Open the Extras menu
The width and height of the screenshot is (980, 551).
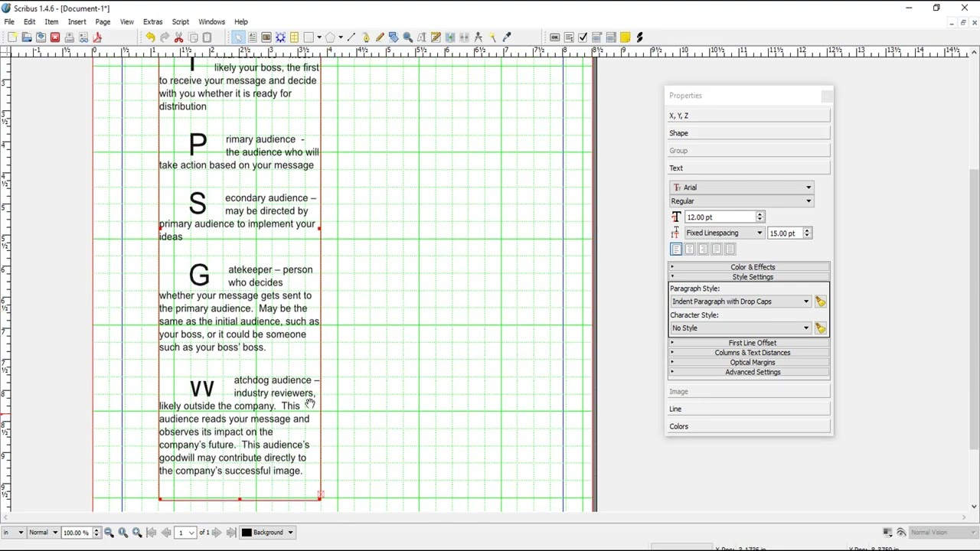coord(152,22)
